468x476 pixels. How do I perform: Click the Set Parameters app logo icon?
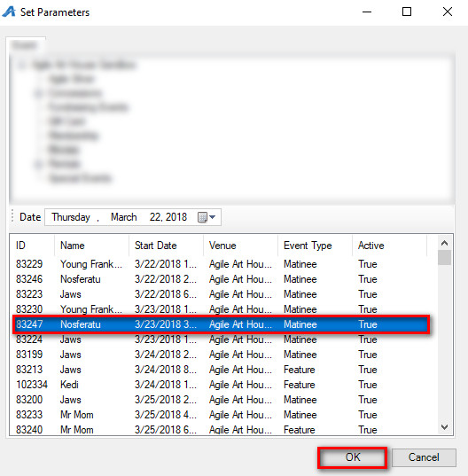click(9, 12)
